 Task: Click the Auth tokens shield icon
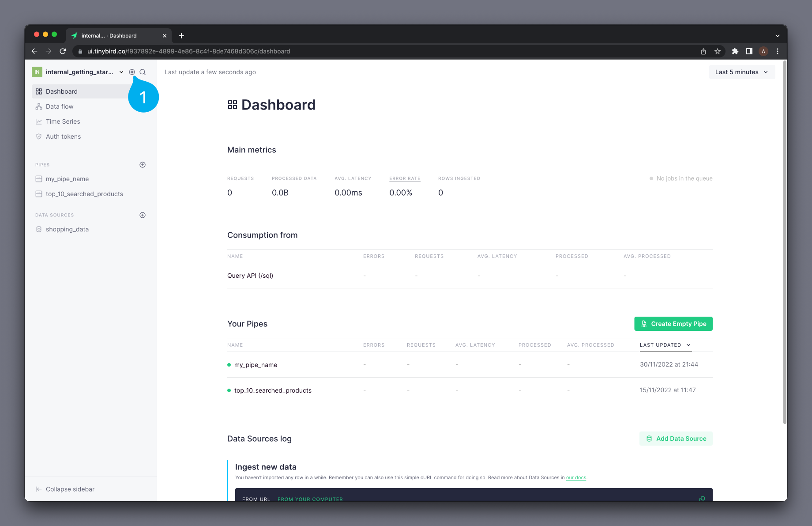point(39,136)
